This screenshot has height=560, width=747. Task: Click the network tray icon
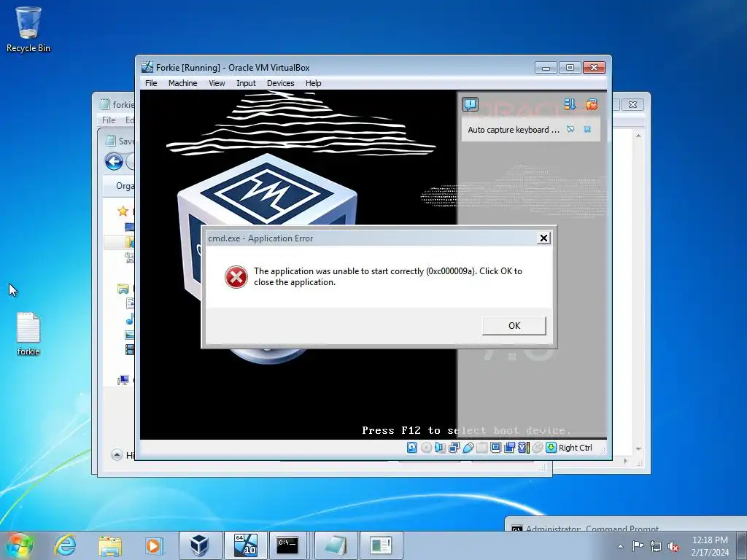(656, 545)
